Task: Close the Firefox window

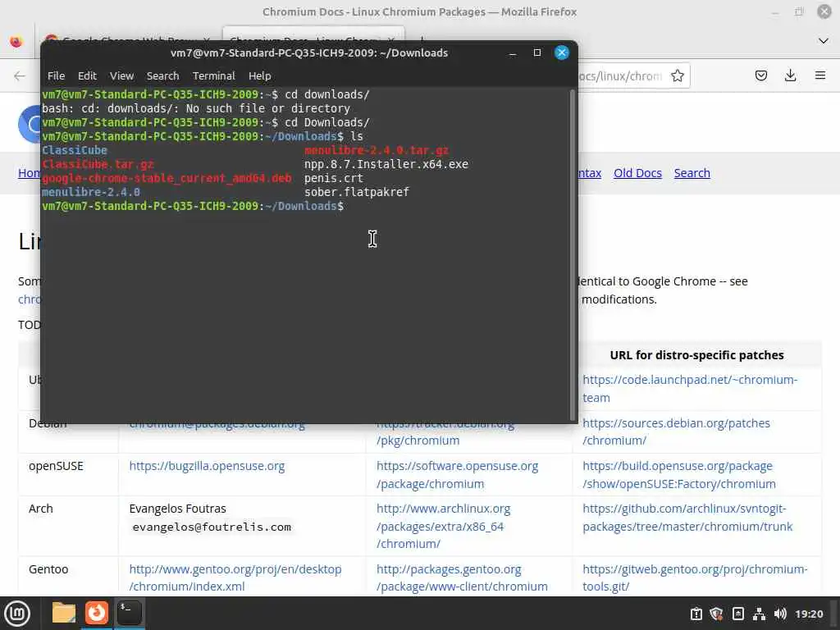Action: [x=824, y=11]
